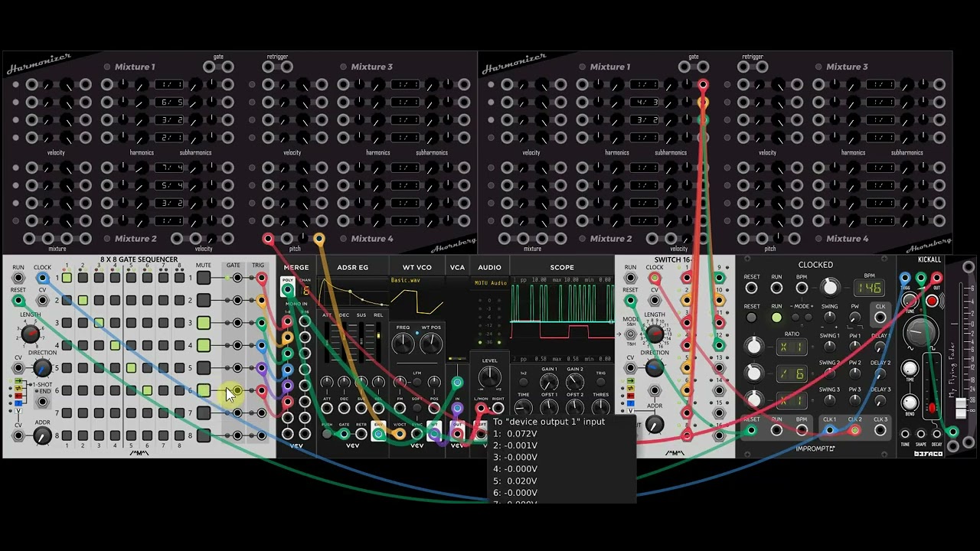Open the MOTU Audio device display
The image size is (980, 551).
(489, 283)
